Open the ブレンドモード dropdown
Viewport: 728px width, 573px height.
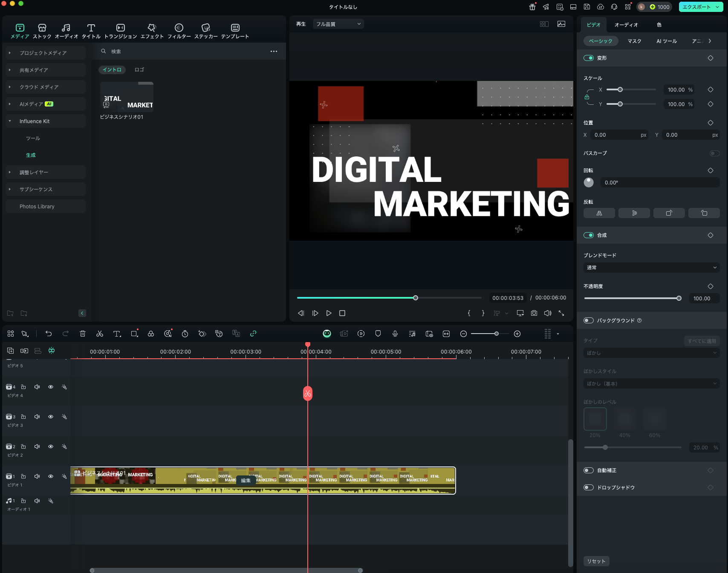coord(651,268)
